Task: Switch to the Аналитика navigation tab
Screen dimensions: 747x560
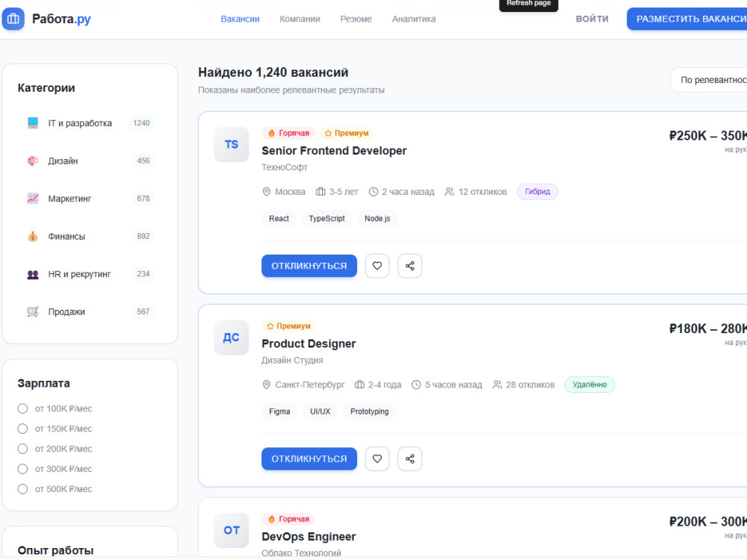Action: [x=414, y=19]
